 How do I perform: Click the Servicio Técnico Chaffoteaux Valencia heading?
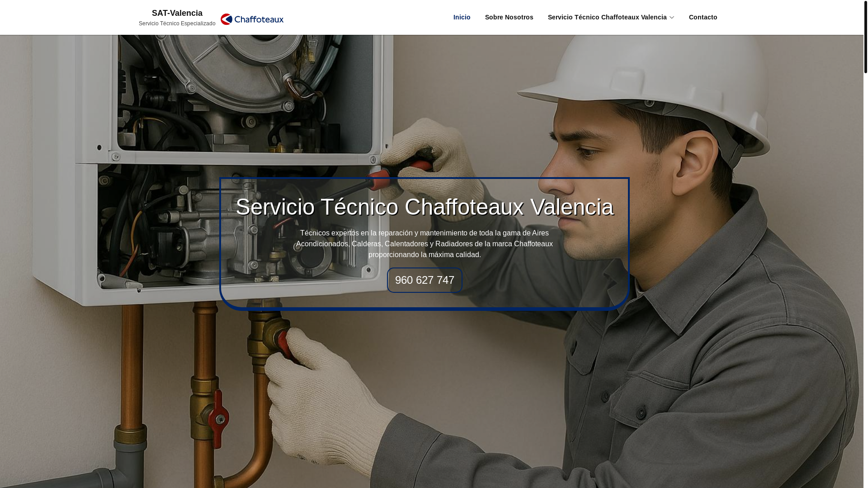425,207
